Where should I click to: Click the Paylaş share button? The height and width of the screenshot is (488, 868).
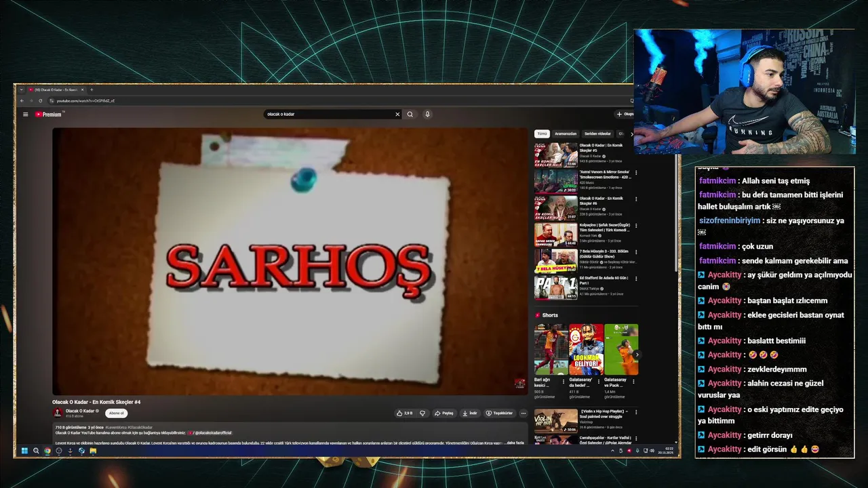click(x=444, y=413)
